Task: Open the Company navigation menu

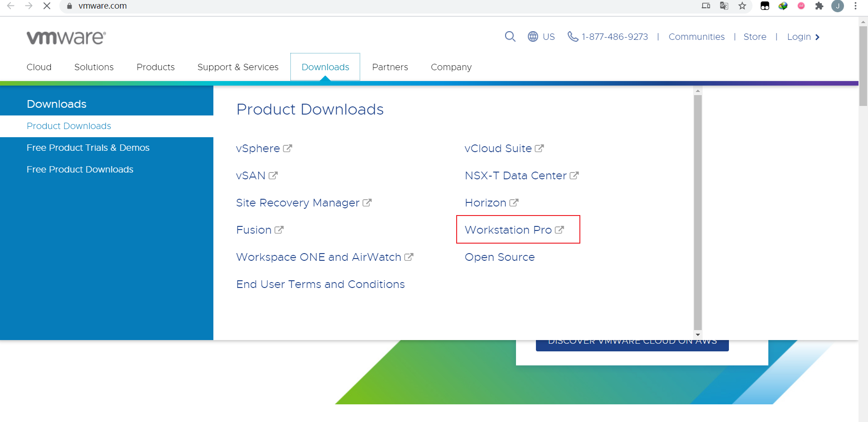Action: (451, 67)
